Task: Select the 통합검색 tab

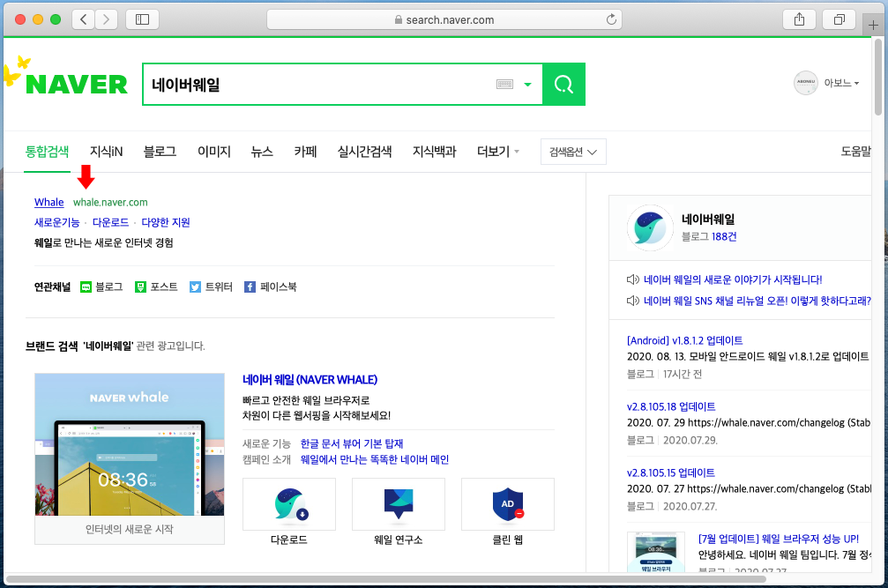Action: click(x=47, y=151)
